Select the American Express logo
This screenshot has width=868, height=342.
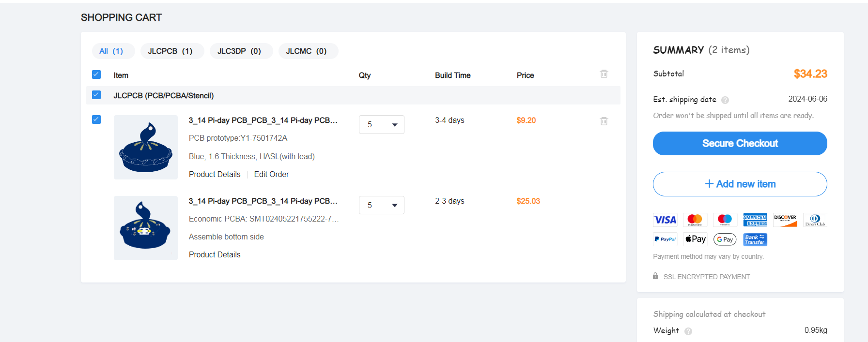(755, 220)
